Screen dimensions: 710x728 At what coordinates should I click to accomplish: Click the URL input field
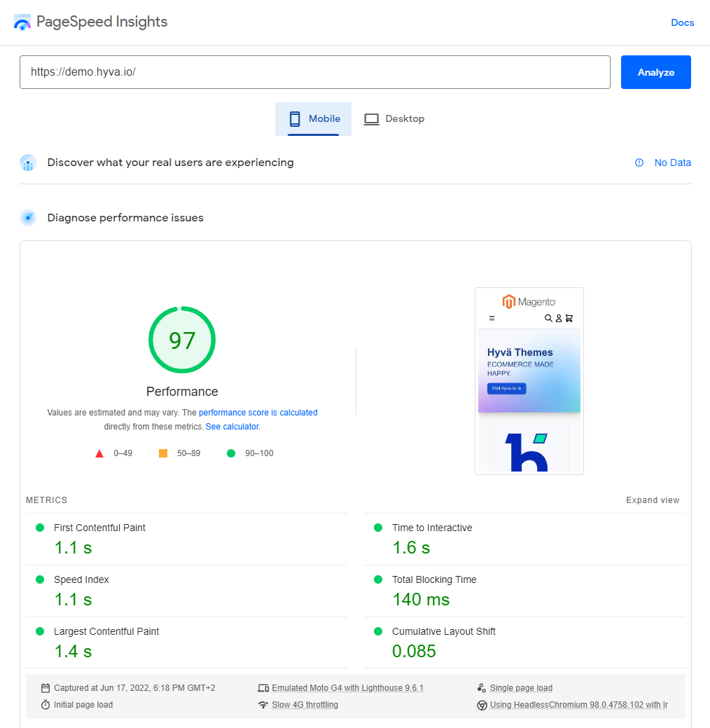[x=314, y=72]
